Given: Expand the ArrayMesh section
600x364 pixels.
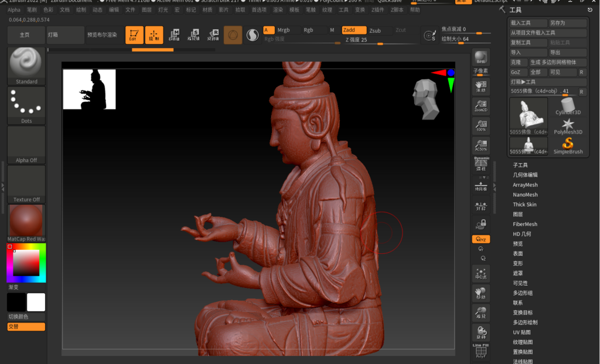Looking at the screenshot, I should (x=525, y=185).
